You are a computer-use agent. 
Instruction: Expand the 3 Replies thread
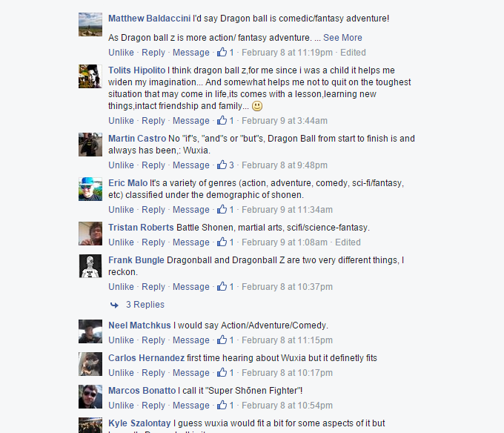pyautogui.click(x=145, y=305)
